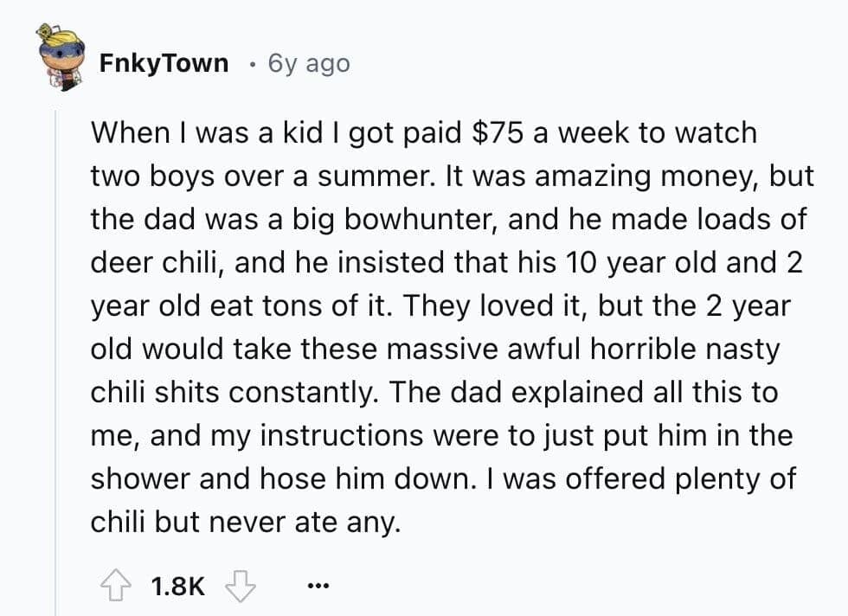The height and width of the screenshot is (616, 848).
Task: Open the FnkyTown username profile link
Action: pyautogui.click(x=164, y=63)
